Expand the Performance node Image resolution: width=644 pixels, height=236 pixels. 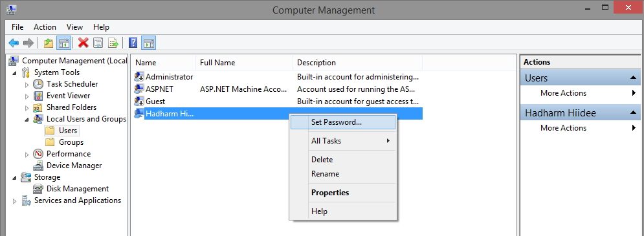tap(27, 155)
